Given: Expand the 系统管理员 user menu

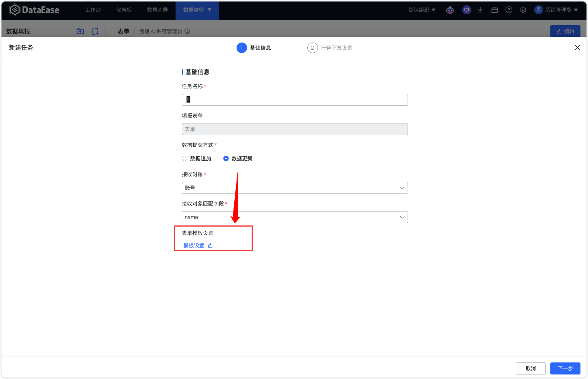Looking at the screenshot, I should coord(562,10).
